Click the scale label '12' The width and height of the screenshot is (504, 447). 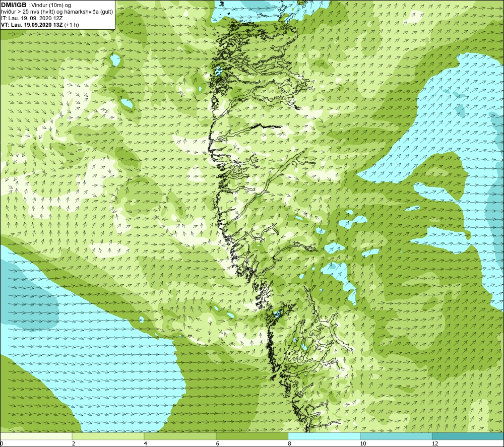pyautogui.click(x=435, y=444)
